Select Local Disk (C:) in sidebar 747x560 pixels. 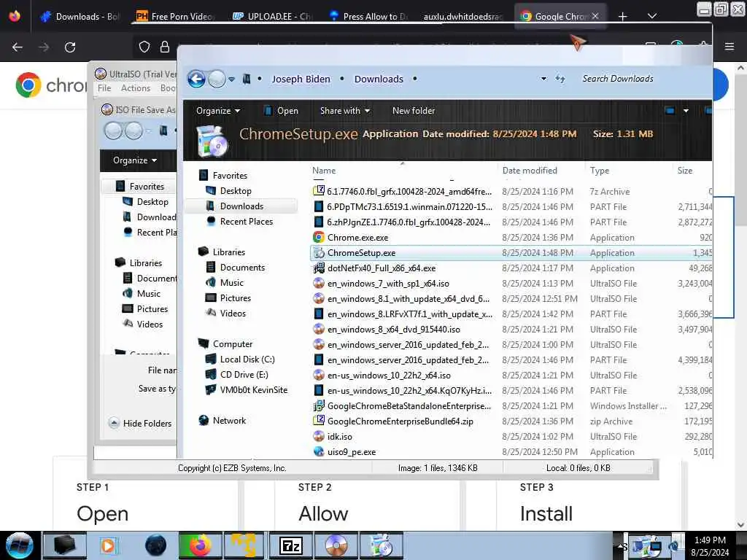(x=247, y=359)
